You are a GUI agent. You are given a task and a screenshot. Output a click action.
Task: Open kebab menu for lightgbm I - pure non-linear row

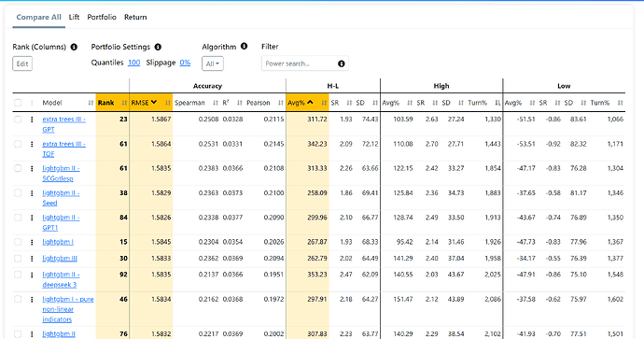click(x=32, y=300)
